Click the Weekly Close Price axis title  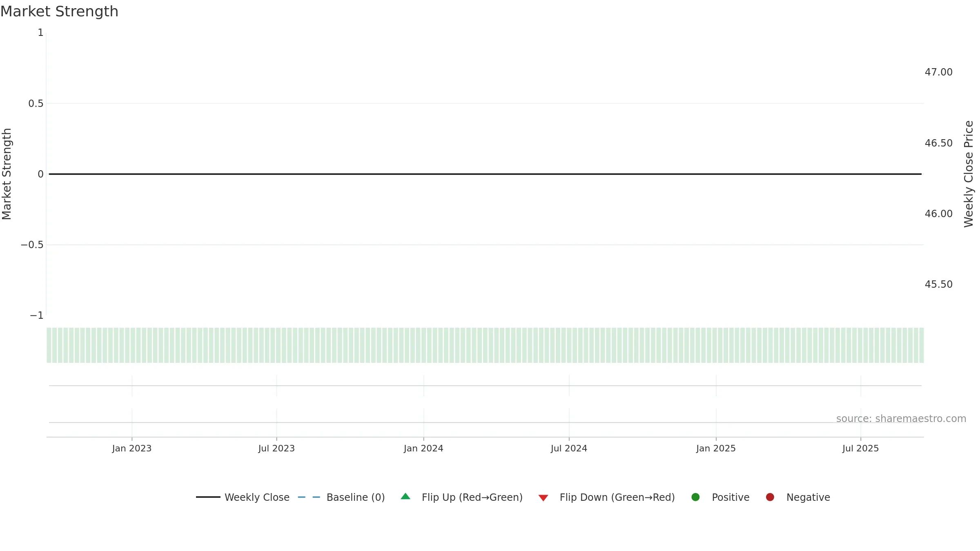click(x=969, y=174)
